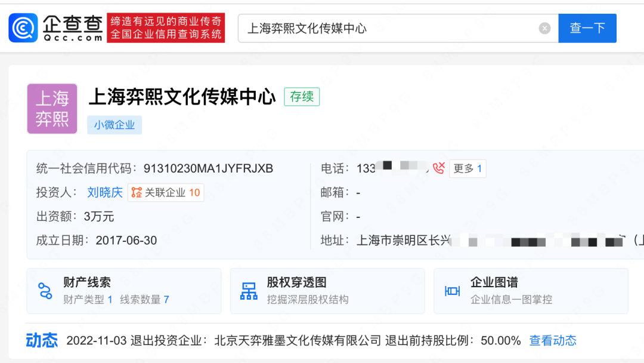Click the purple 上海弈熙 company logo
644x363 pixels.
(52, 109)
